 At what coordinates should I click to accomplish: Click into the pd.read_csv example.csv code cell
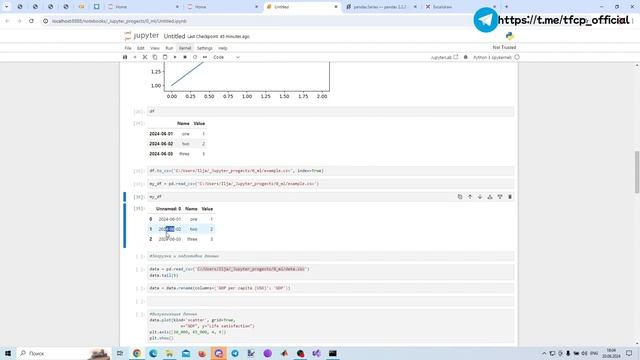click(x=331, y=184)
